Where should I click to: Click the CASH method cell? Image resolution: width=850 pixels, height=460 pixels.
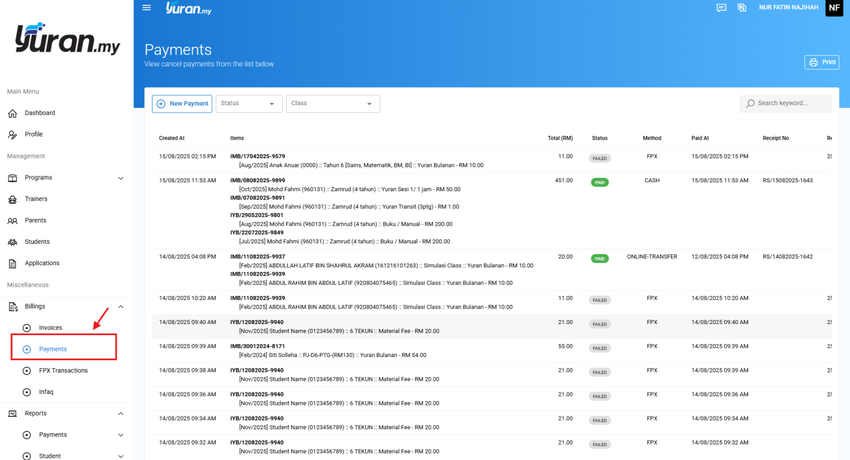click(x=652, y=180)
